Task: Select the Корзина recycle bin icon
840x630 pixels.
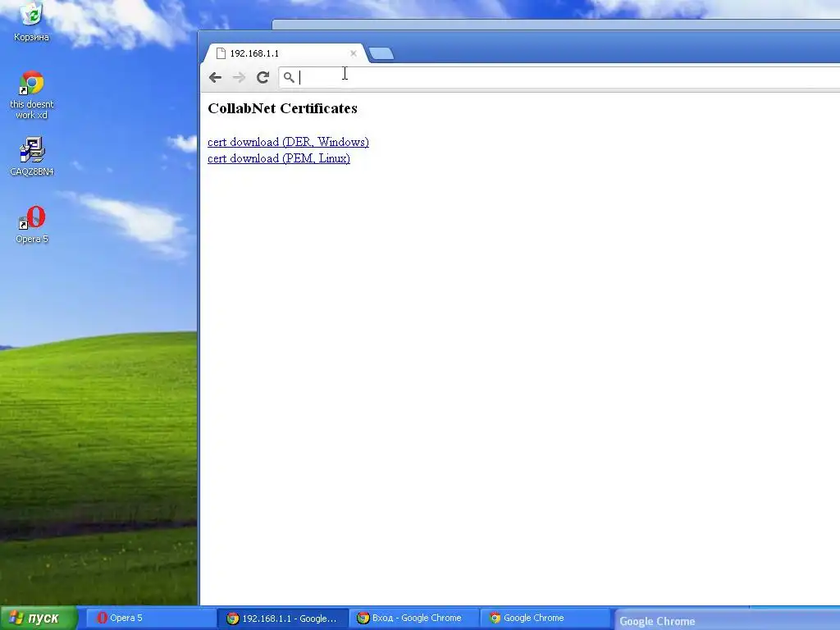Action: point(31,22)
